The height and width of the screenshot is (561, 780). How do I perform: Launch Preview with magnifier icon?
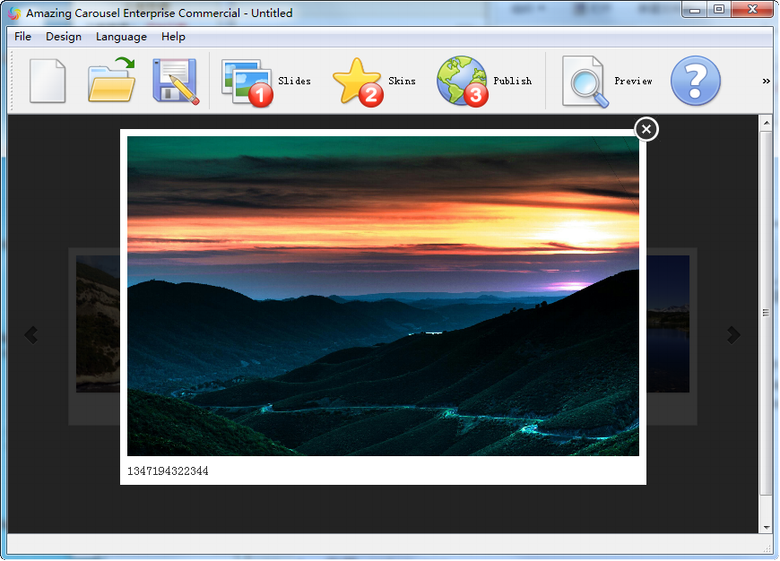(585, 81)
